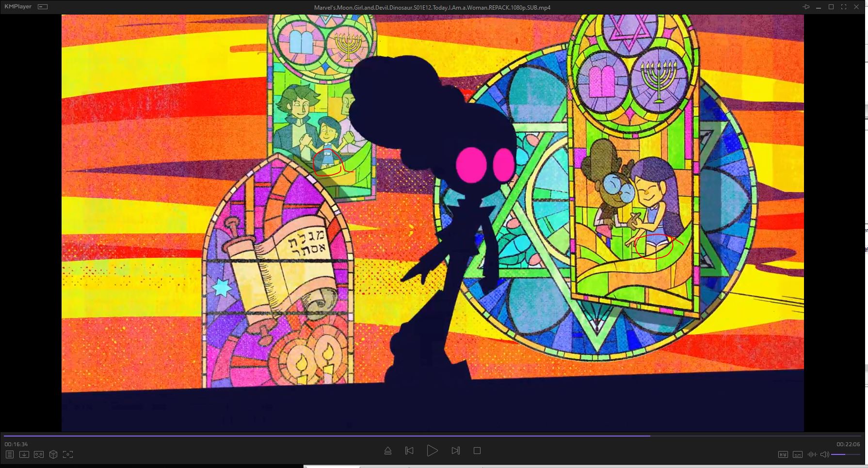This screenshot has height=468, width=868.
Task: Open the 3D cube settings icon
Action: point(53,454)
